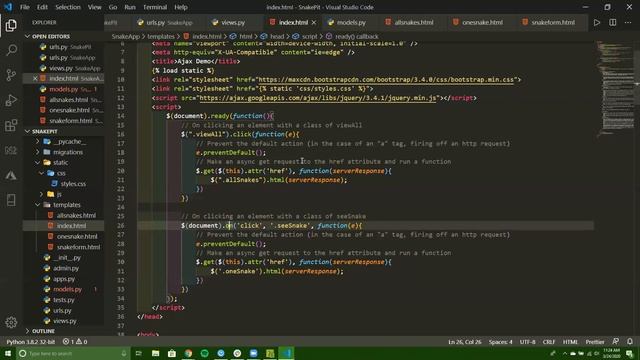Open the Search view in activity bar

tap(11, 50)
